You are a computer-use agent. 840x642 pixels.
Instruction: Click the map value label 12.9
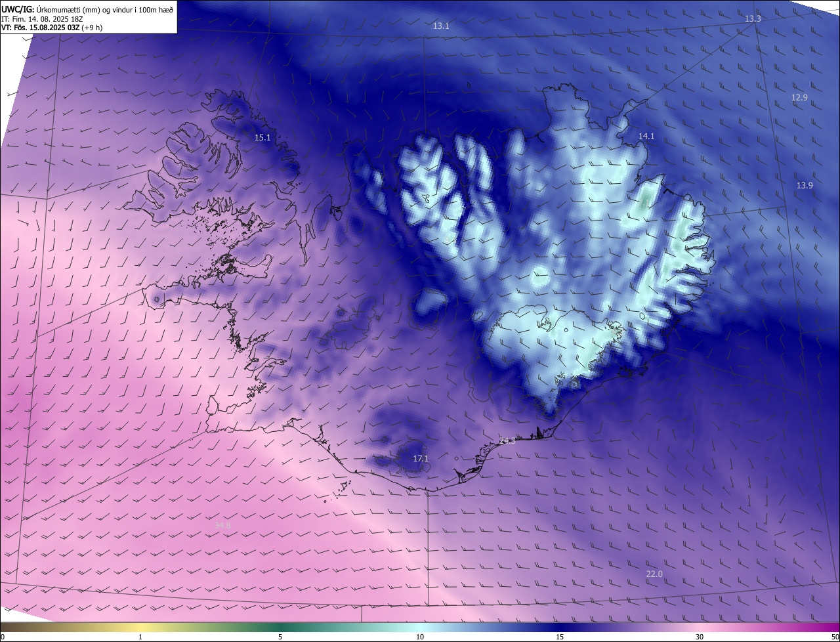coord(799,97)
